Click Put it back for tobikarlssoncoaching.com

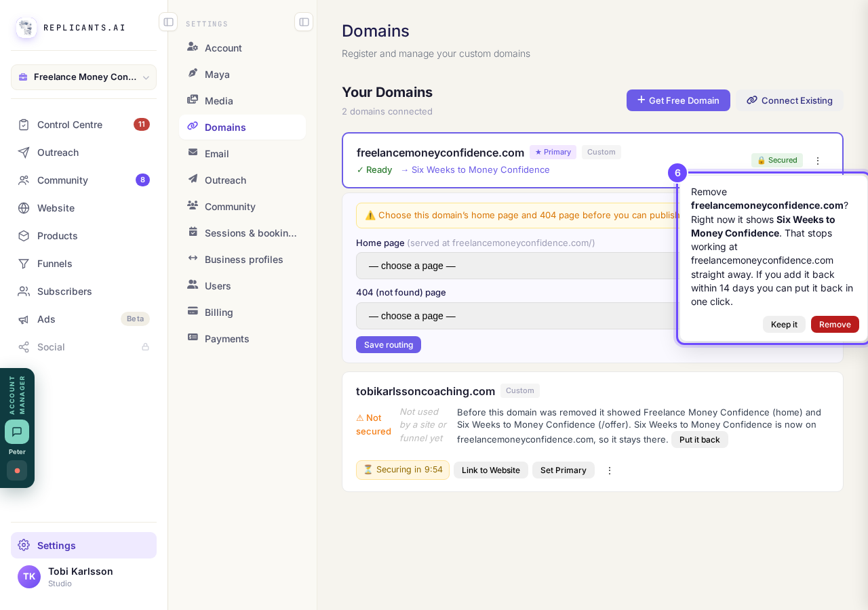tap(700, 440)
